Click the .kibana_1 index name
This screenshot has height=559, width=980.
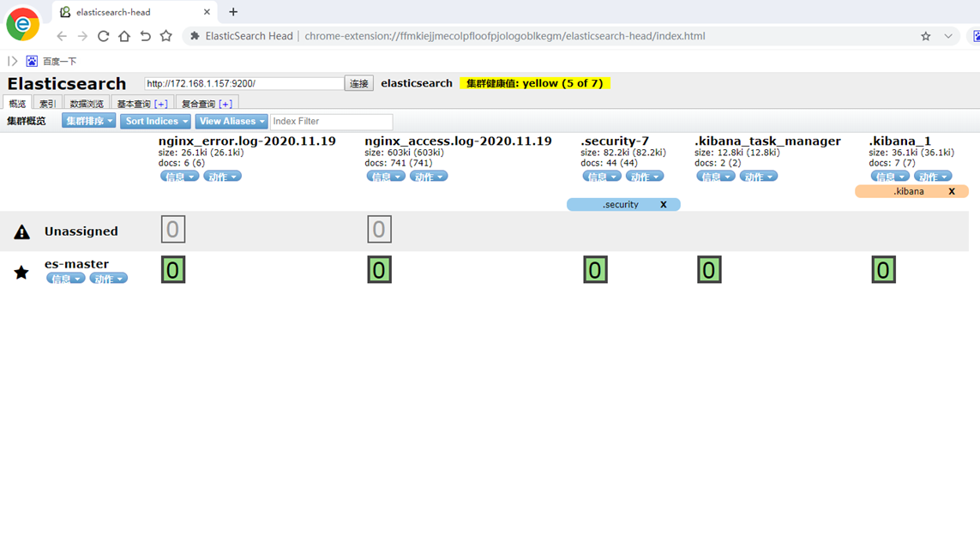pos(900,141)
